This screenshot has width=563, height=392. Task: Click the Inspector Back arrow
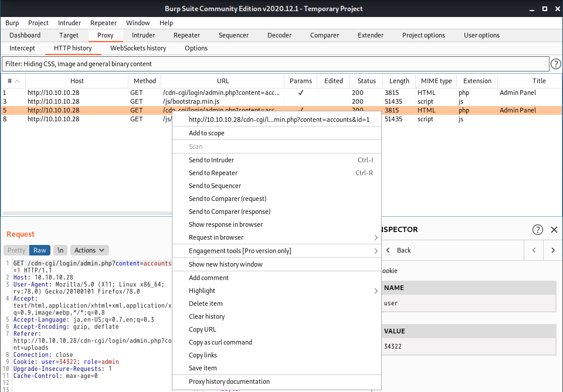click(x=388, y=250)
